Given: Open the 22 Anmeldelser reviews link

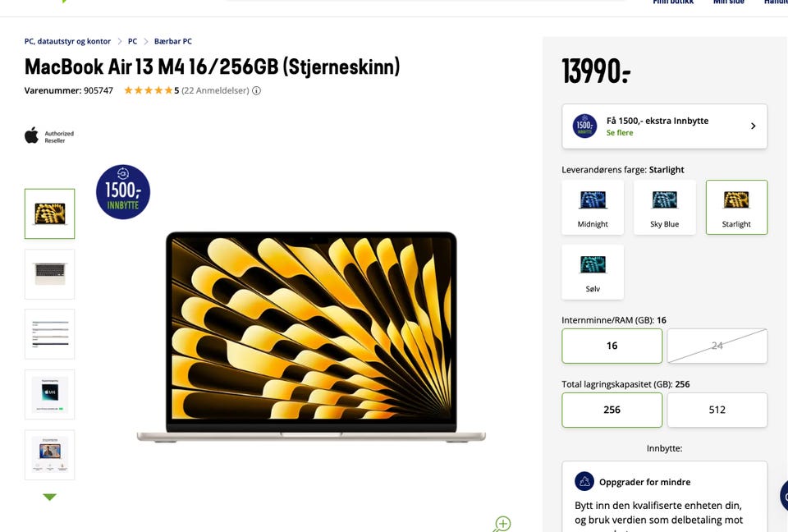Looking at the screenshot, I should click(215, 90).
